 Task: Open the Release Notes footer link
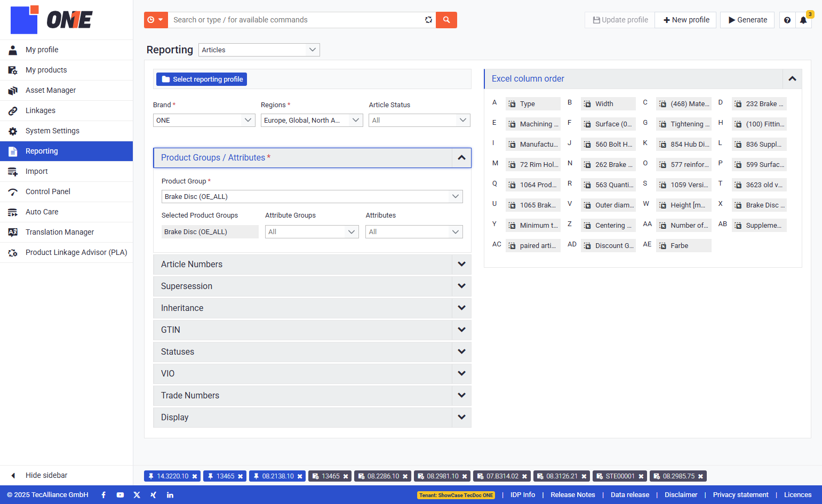573,495
